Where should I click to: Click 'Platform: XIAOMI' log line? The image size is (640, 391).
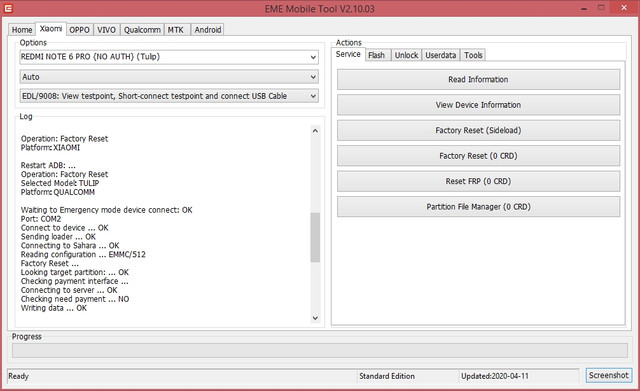[x=50, y=148]
